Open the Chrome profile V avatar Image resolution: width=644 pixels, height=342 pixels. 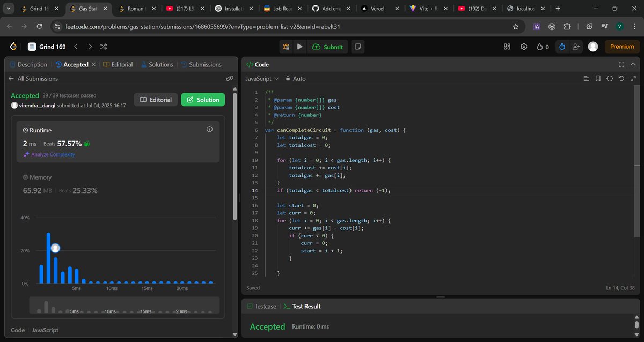coord(620,26)
